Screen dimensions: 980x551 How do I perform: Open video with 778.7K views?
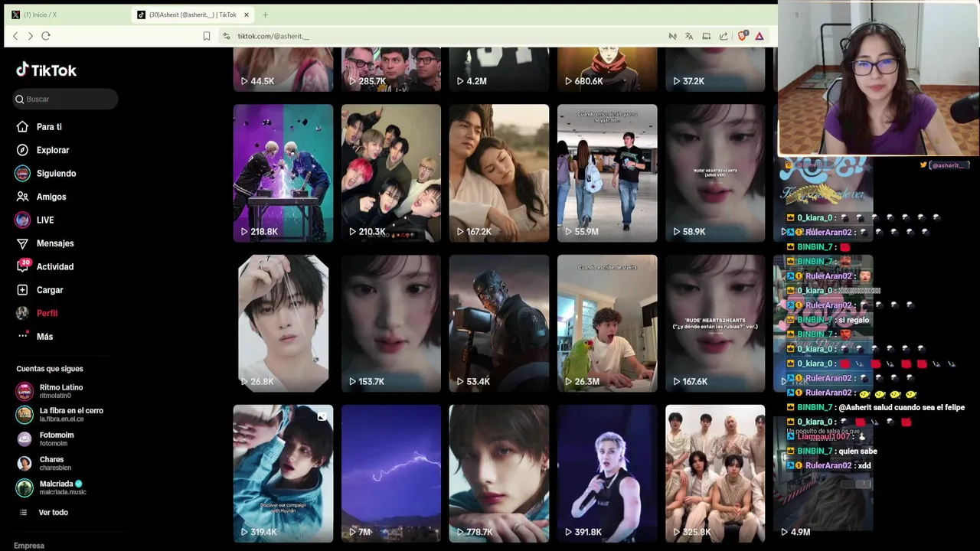(499, 474)
